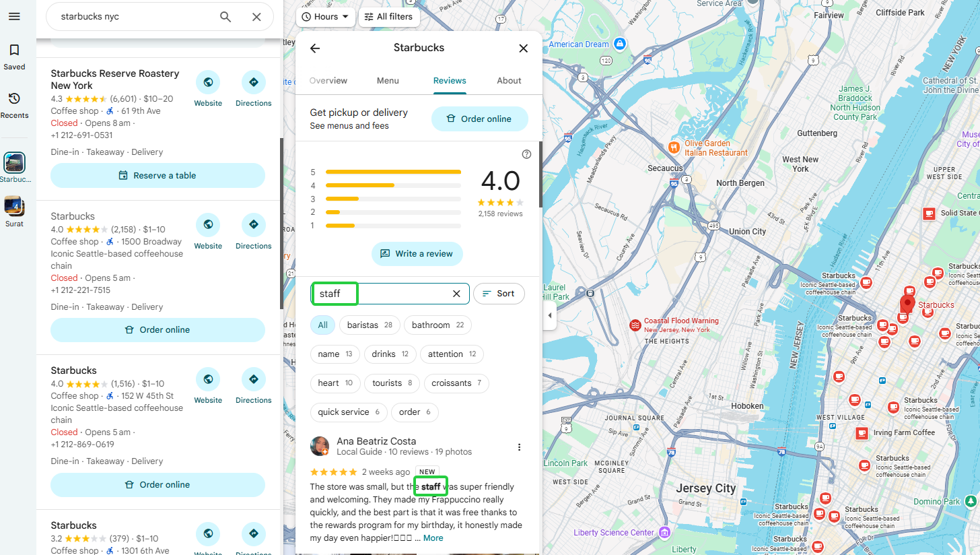This screenshot has width=980, height=555.
Task: Filter reviews by bathroom chip
Action: pos(438,325)
